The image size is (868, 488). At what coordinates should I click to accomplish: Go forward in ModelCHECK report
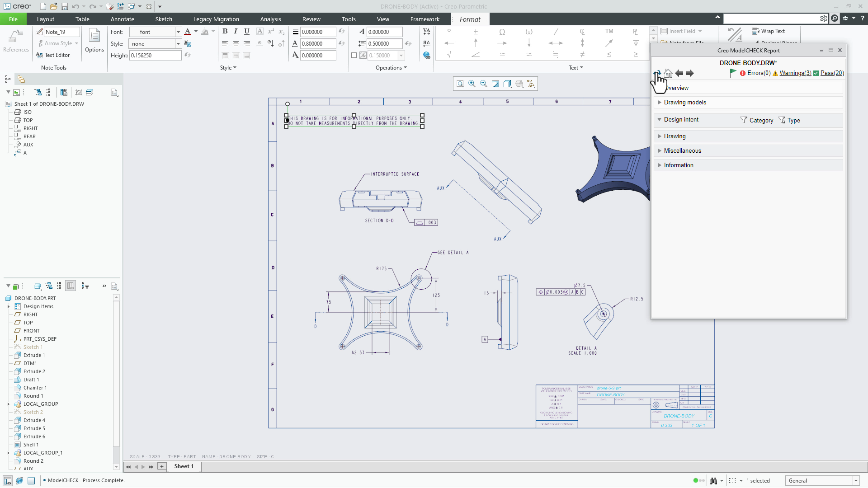[689, 73]
